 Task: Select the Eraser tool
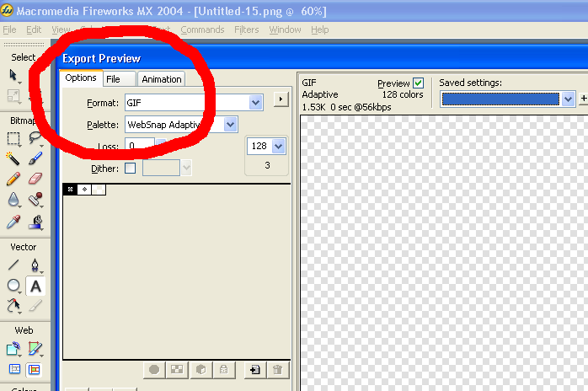tap(35, 179)
